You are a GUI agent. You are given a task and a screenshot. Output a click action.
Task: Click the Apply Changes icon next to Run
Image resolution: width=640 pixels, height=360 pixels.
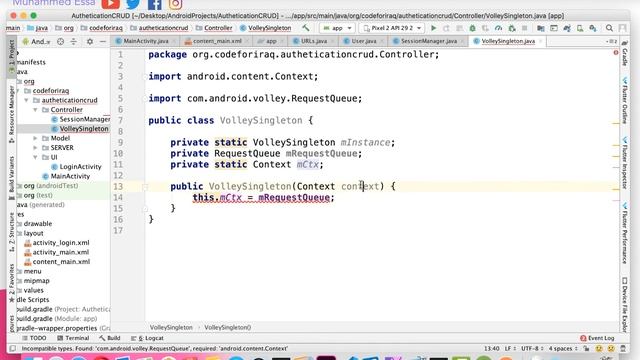pyautogui.click(x=446, y=28)
